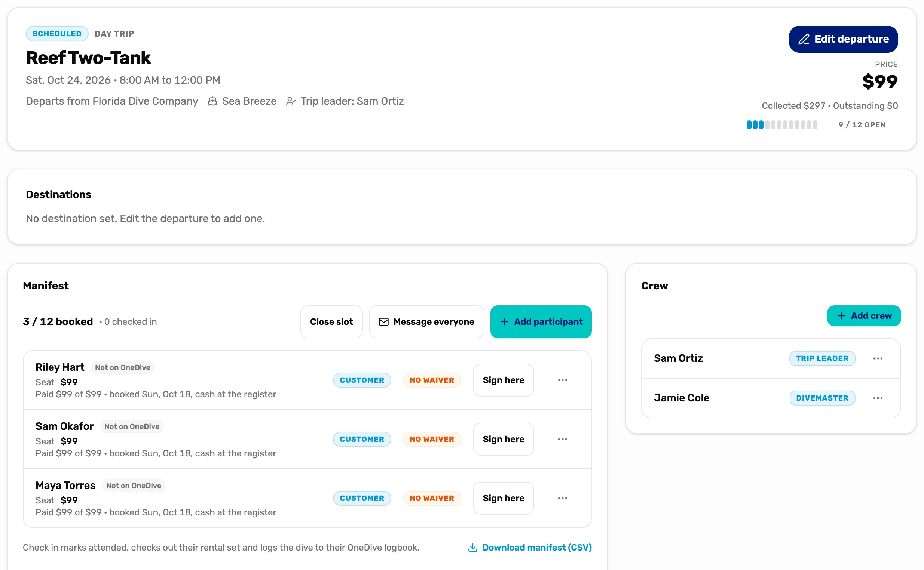This screenshot has width=924, height=570.
Task: Click the Jamie Cole crew name
Action: (x=681, y=398)
